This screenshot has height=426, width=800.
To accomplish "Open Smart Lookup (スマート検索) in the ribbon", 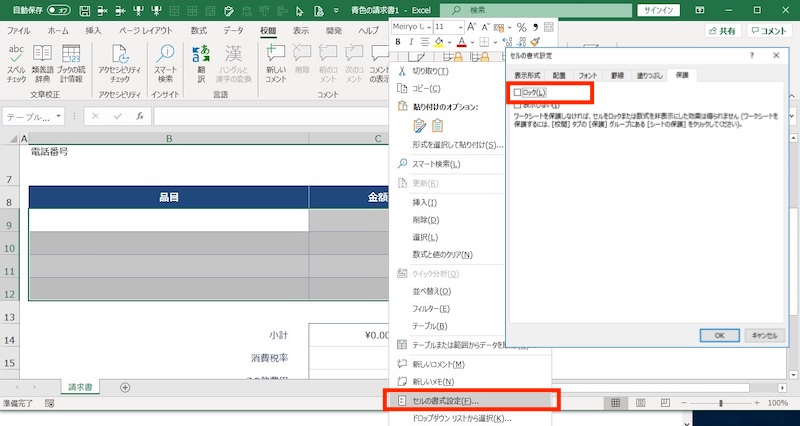I will tap(165, 64).
